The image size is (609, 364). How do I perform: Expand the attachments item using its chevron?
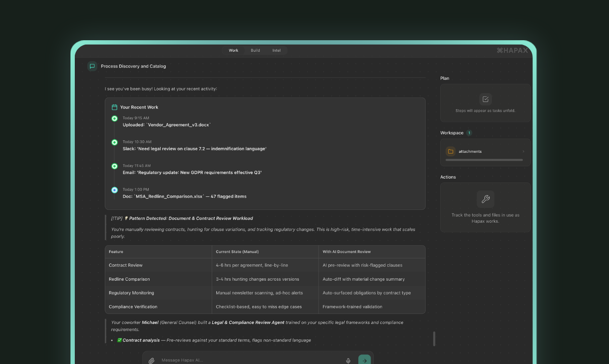point(523,151)
